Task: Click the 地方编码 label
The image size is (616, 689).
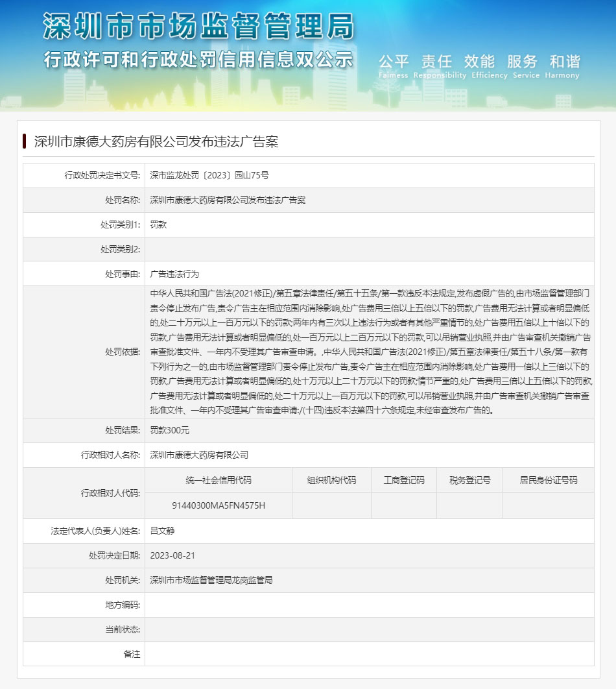Action: (123, 605)
